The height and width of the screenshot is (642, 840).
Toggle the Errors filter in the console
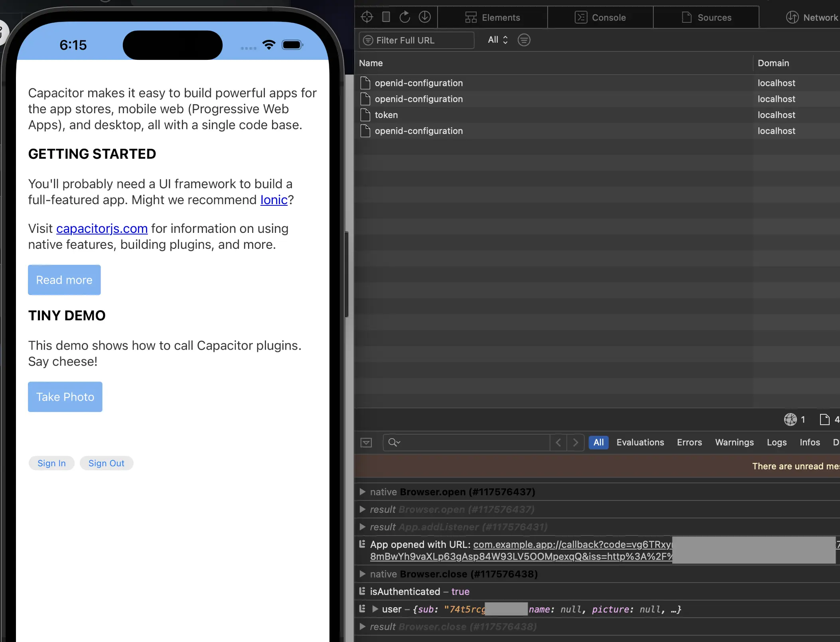[x=689, y=442]
